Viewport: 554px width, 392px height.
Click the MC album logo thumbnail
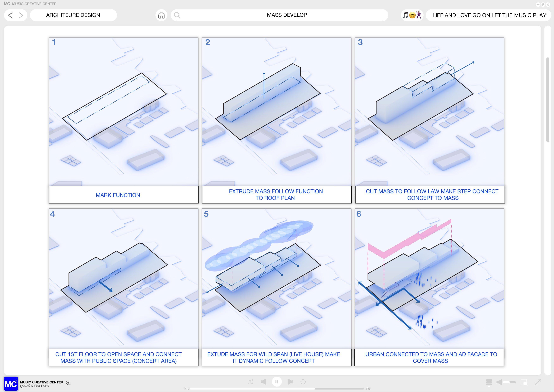point(11,384)
